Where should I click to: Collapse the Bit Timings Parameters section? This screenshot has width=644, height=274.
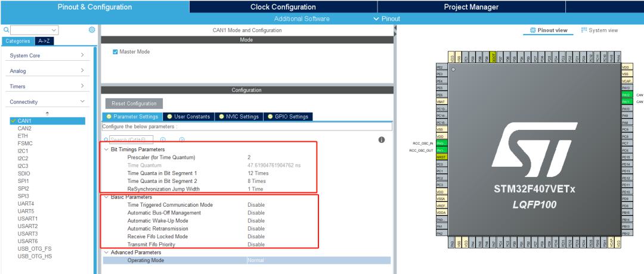tap(106, 150)
